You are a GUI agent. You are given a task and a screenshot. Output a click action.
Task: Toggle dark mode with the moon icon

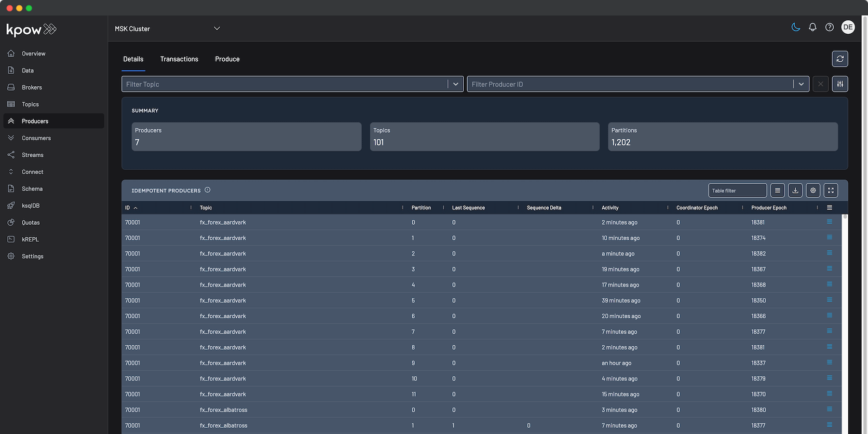(x=796, y=27)
